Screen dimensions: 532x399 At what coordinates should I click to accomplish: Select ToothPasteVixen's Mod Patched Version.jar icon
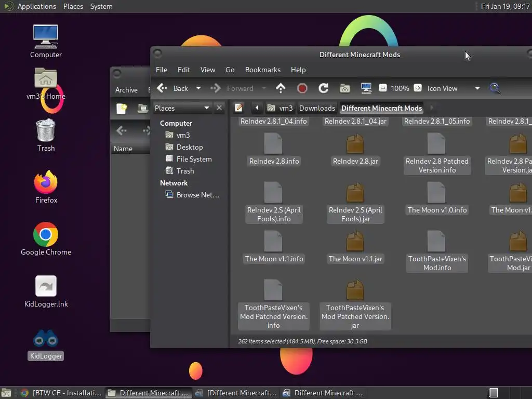point(355,290)
